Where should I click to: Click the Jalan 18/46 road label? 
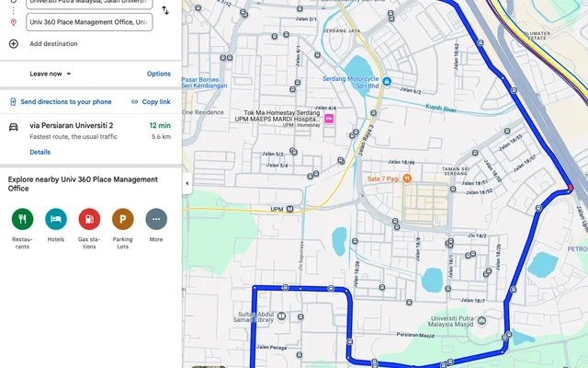point(401,162)
